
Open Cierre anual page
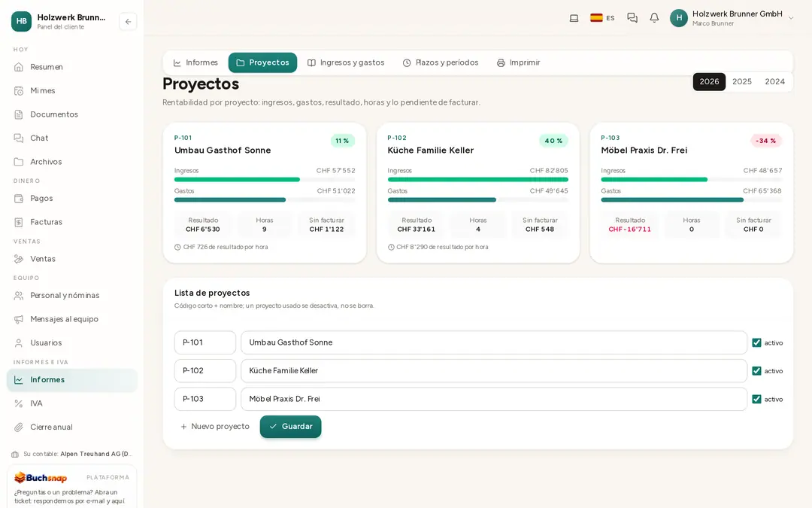72,427
